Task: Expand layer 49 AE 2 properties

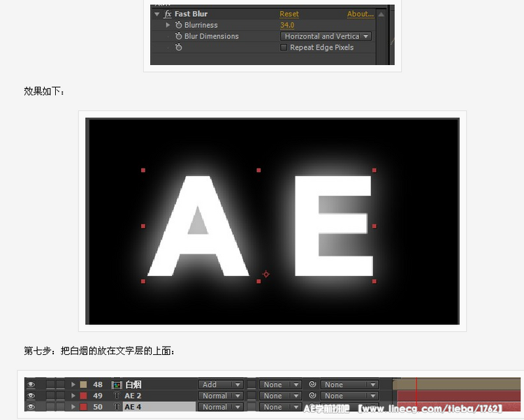Action: [73, 396]
